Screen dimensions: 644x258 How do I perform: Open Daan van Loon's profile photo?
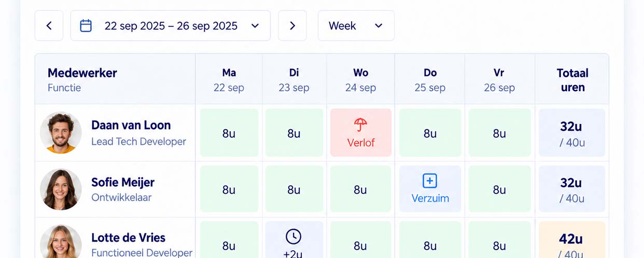(61, 133)
